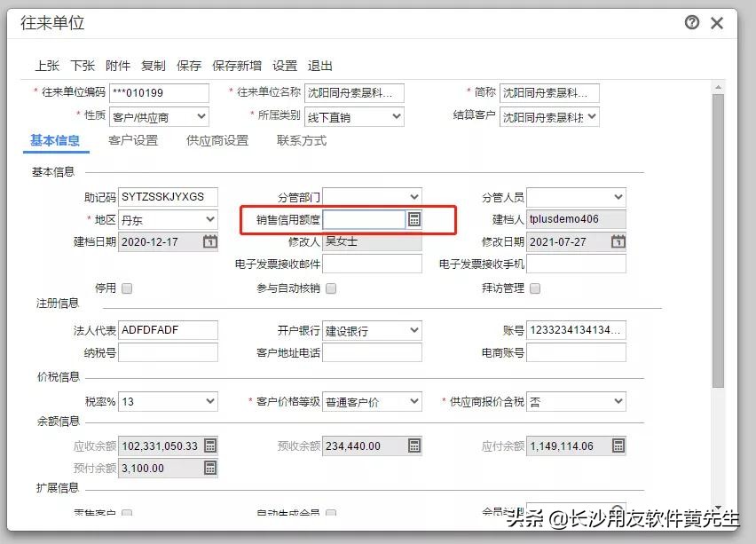The image size is (756, 544).
Task: Open calendar picker for 修改日期
Action: pos(618,241)
